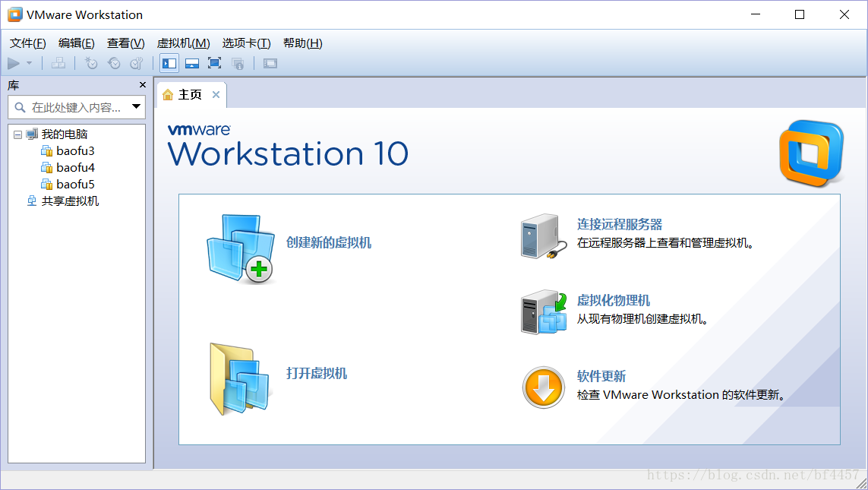Click the baofu4 VM icon
Image resolution: width=868 pixels, height=490 pixels.
(46, 167)
